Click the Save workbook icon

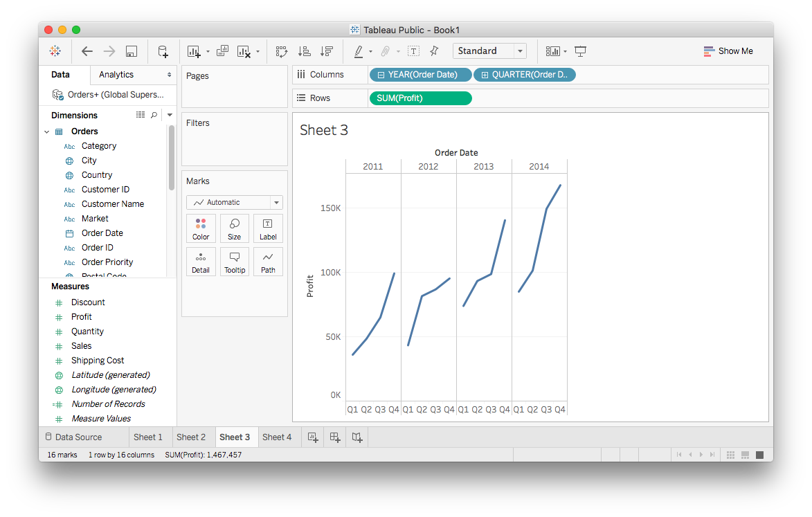point(131,51)
